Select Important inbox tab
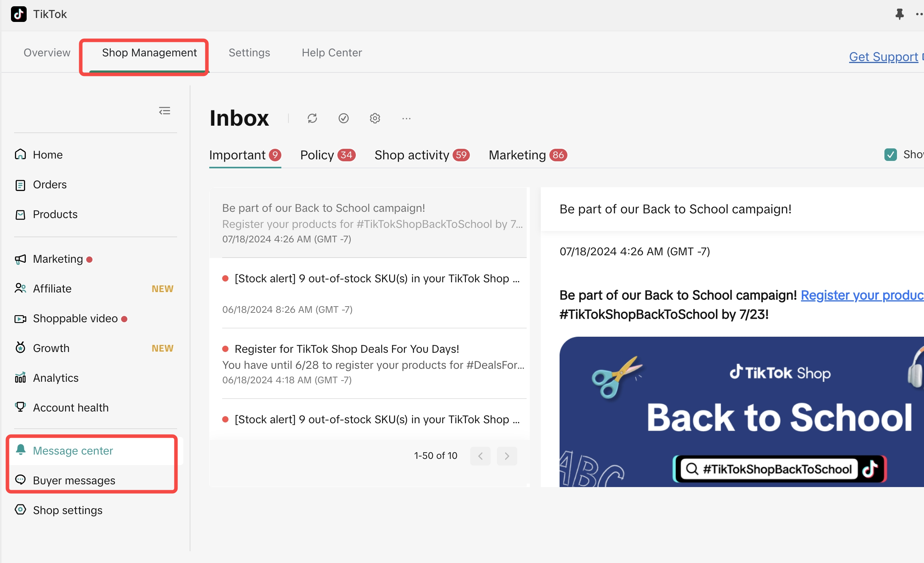Image resolution: width=924 pixels, height=563 pixels. (245, 155)
